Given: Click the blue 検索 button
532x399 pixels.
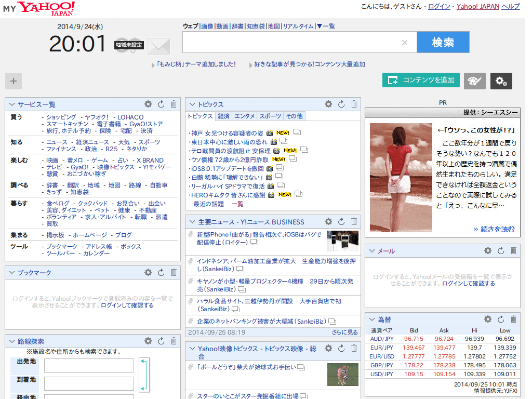Looking at the screenshot, I should [443, 43].
